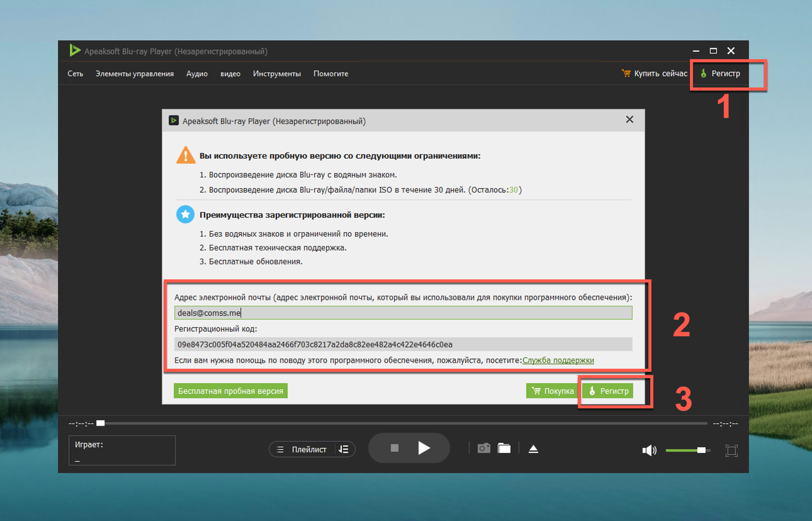Screen dimensions: 812x521
Task: Click Регистр in the main window top bar
Action: point(720,73)
